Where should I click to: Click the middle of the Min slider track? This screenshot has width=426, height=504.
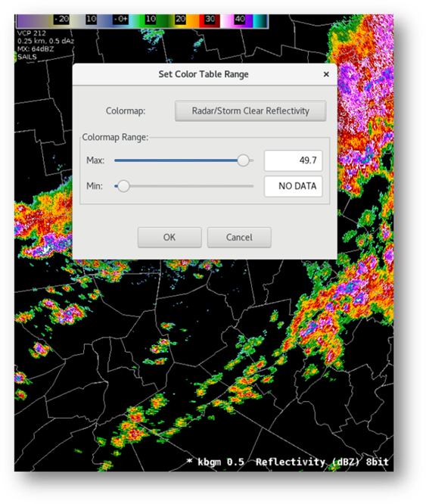[184, 186]
